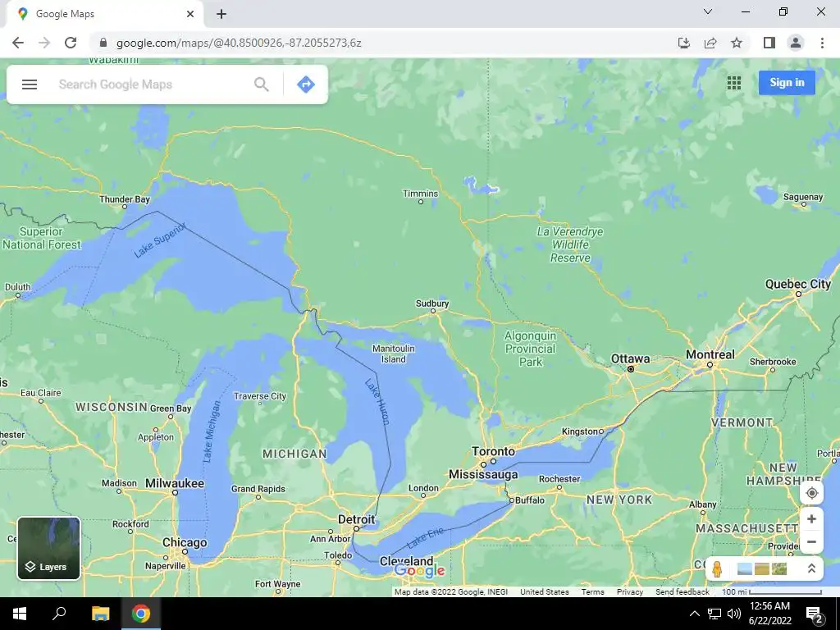Bookmark this page with the star
This screenshot has width=840, height=630.
click(737, 43)
